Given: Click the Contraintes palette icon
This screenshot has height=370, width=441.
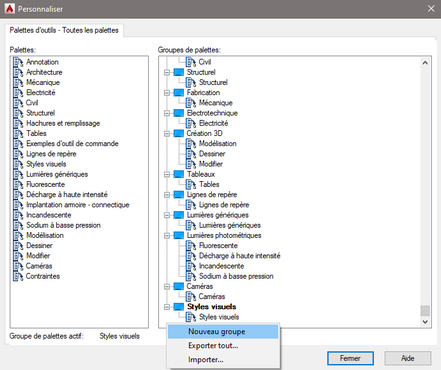Looking at the screenshot, I should pyautogui.click(x=18, y=276).
